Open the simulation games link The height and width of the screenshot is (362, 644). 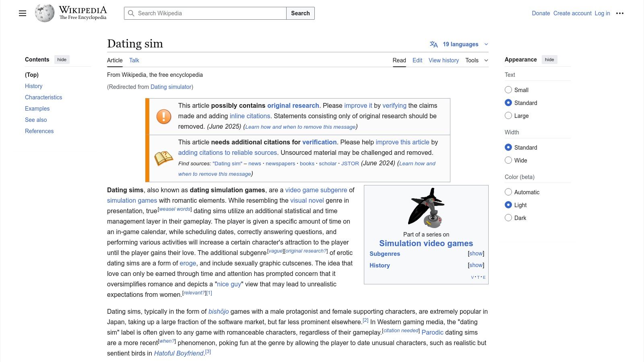(132, 200)
